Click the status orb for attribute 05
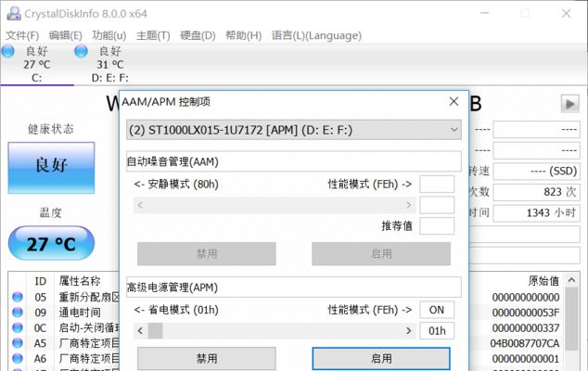The width and height of the screenshot is (588, 371). click(x=18, y=297)
